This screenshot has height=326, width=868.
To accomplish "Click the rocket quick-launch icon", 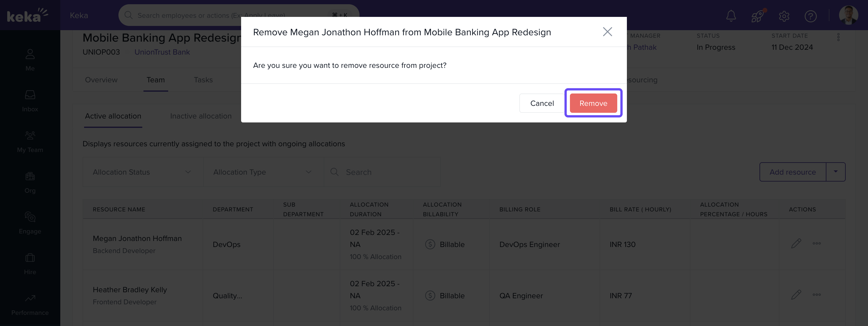I will click(x=757, y=15).
